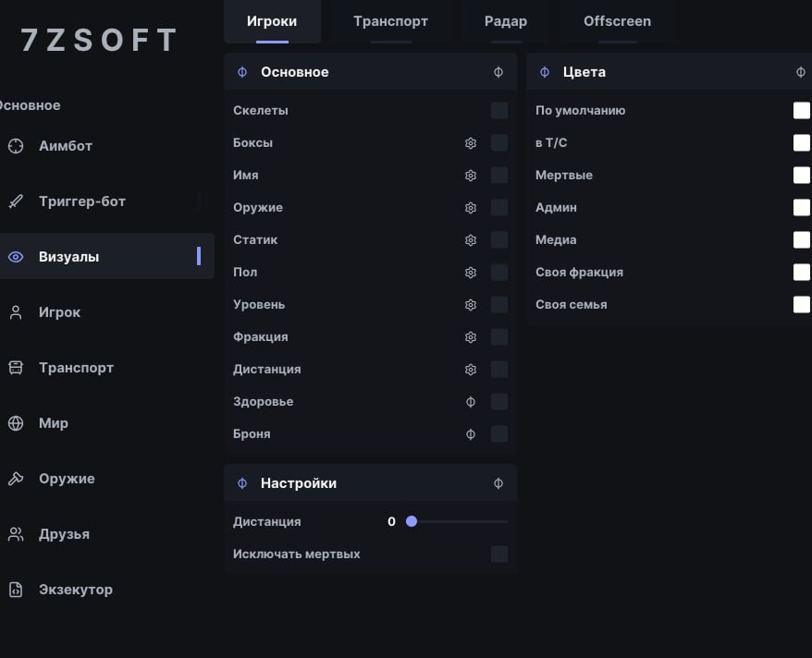This screenshot has height=658, width=812.
Task: Pick the Админ color swatch
Action: [802, 207]
